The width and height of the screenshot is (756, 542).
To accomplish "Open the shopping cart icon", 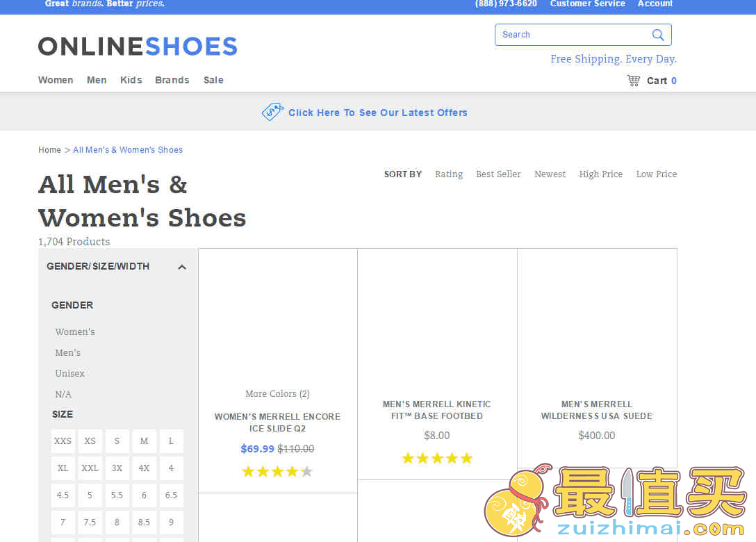I will pyautogui.click(x=633, y=81).
